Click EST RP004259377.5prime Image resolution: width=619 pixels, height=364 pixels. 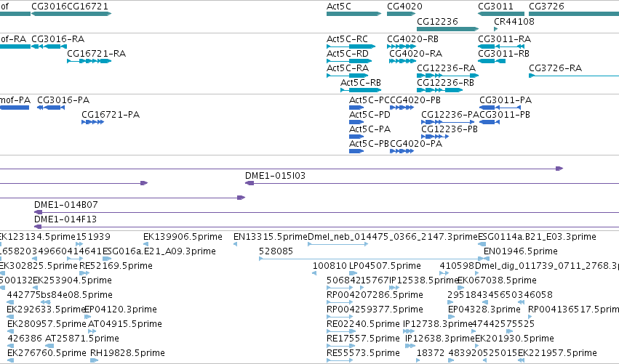[340, 317]
